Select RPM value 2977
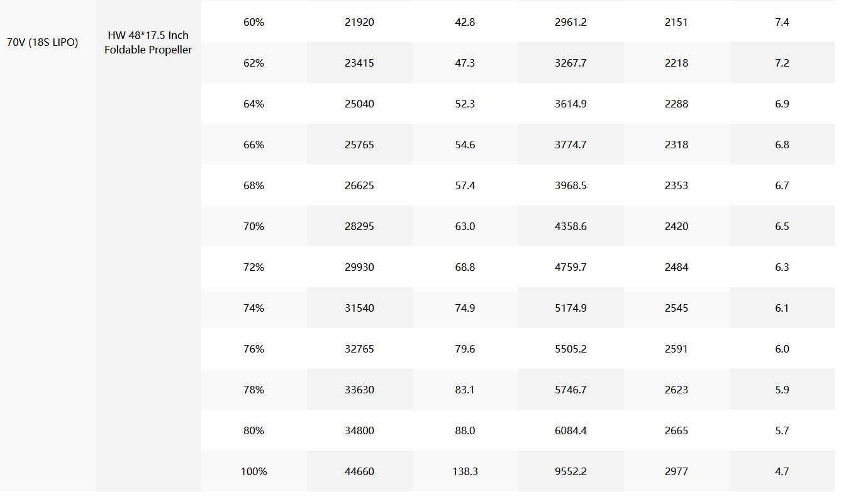Viewport: 846px width, 504px height. [x=676, y=471]
